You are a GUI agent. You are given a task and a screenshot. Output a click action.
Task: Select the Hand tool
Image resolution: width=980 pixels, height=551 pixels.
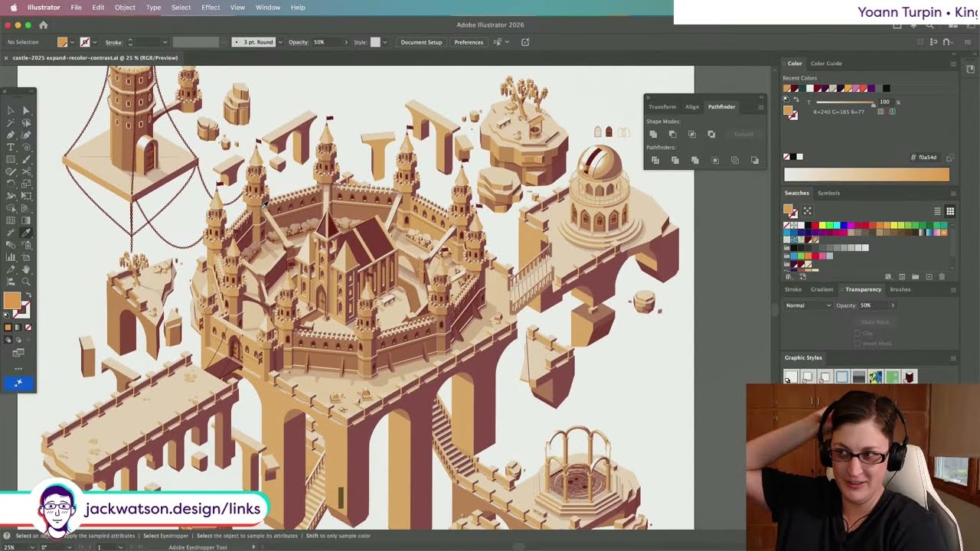click(x=26, y=269)
